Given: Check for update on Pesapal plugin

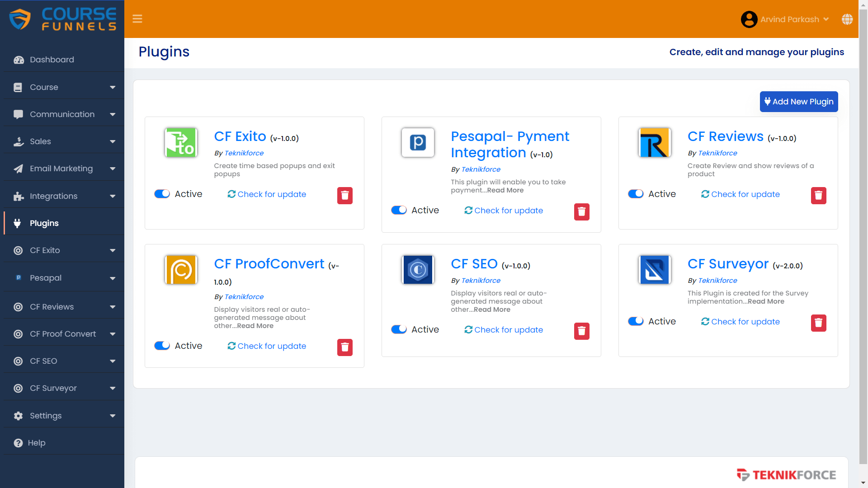Looking at the screenshot, I should [504, 211].
